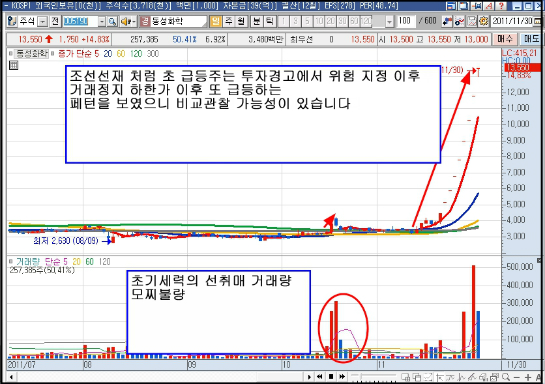Image resolution: width=545 pixels, height=384 pixels.
Task: Click the crosshair cursor icon in bottom toolbar
Action: pos(439,377)
